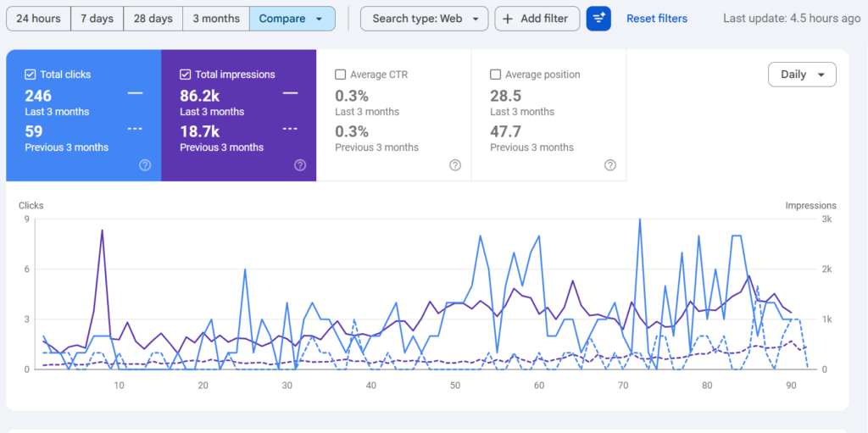This screenshot has width=868, height=433.
Task: Click the 86.2k impressions value
Action: pos(200,96)
